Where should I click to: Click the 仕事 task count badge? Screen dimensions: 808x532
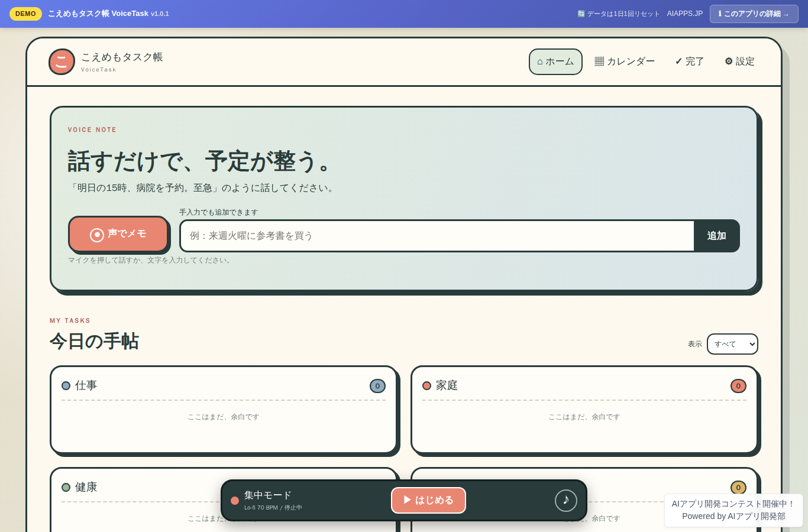point(377,386)
